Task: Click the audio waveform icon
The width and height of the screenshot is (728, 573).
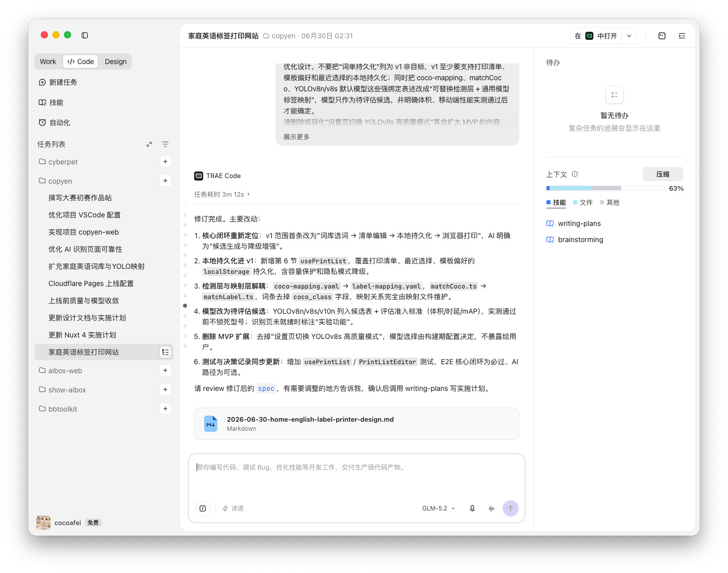Action: pyautogui.click(x=492, y=508)
